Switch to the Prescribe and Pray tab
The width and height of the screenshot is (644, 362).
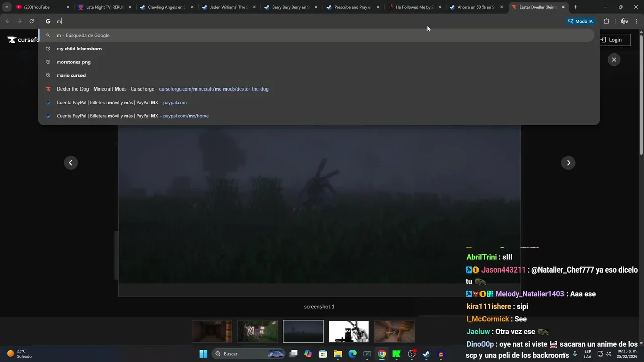point(352,7)
